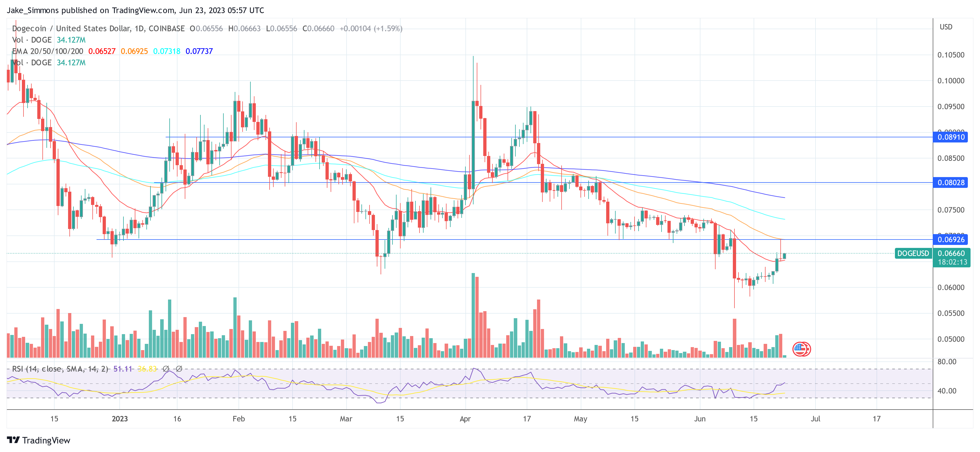Click the Feb label on time axis
The width and height of the screenshot is (980, 452).
pyautogui.click(x=239, y=418)
